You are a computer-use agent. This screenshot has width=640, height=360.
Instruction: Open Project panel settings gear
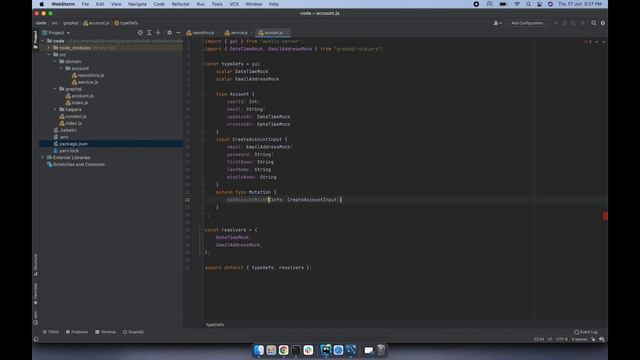tap(169, 33)
